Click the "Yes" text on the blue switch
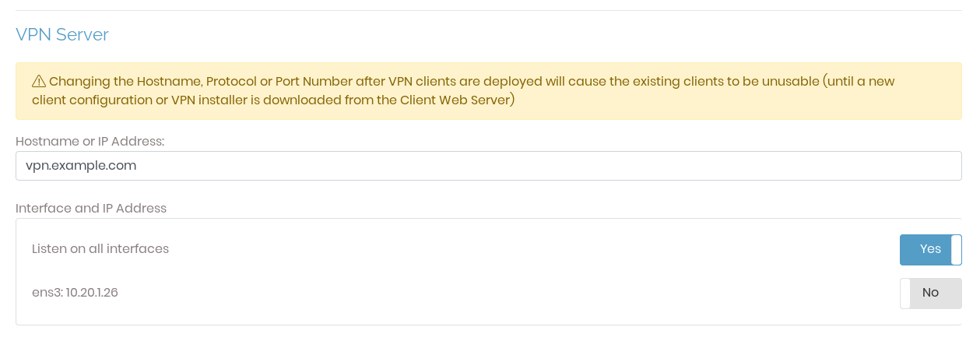 point(930,249)
